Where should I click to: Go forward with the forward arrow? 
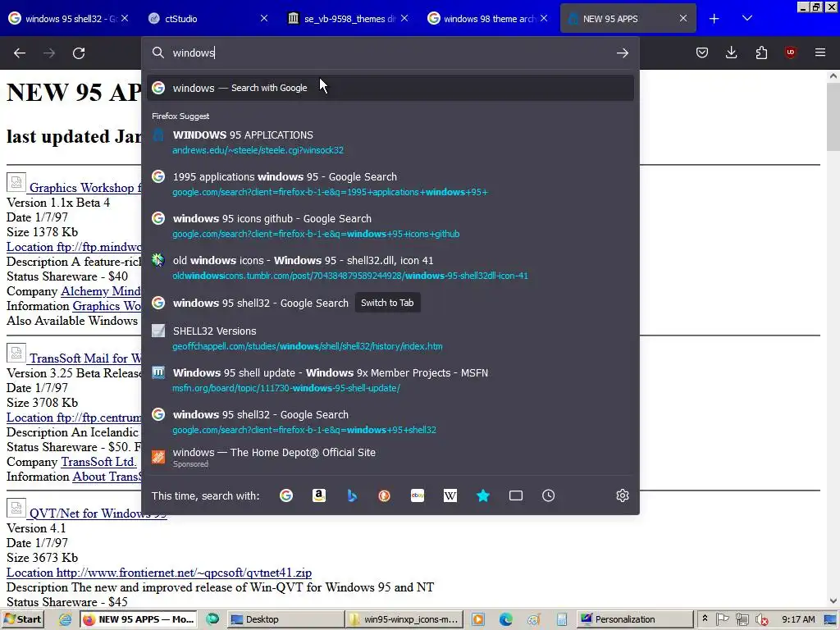tap(49, 53)
